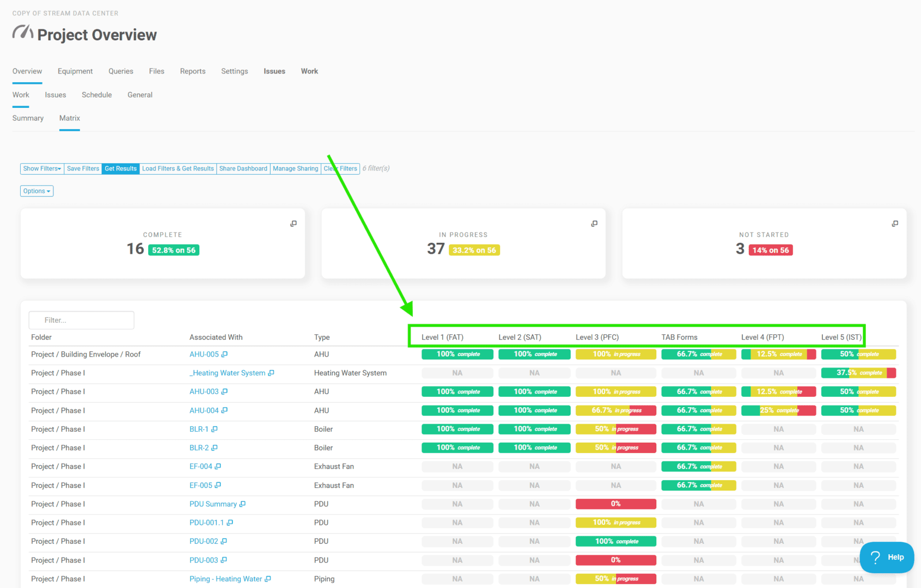Open the _Heating Water System link
Screen dimensions: 921x588
tap(228, 373)
